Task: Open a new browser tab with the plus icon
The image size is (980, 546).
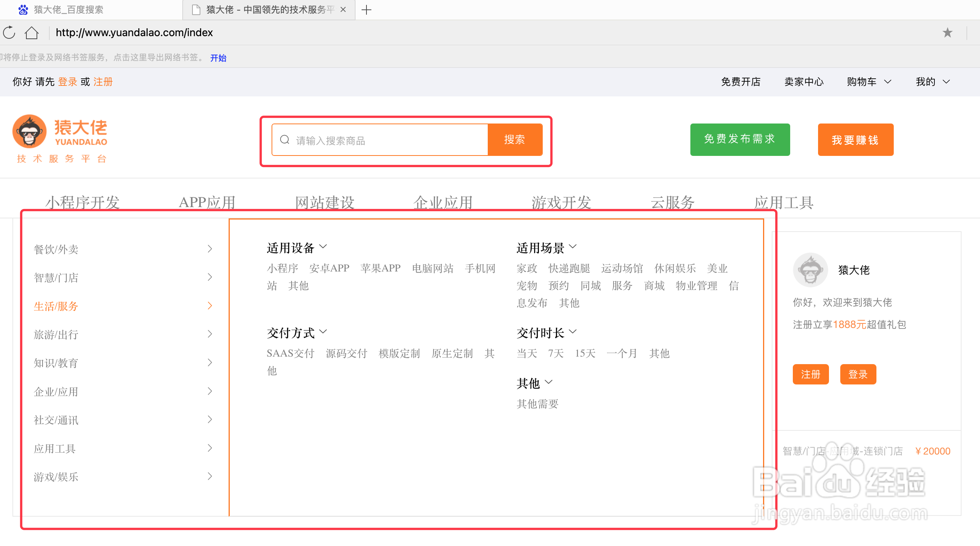Action: (x=366, y=10)
